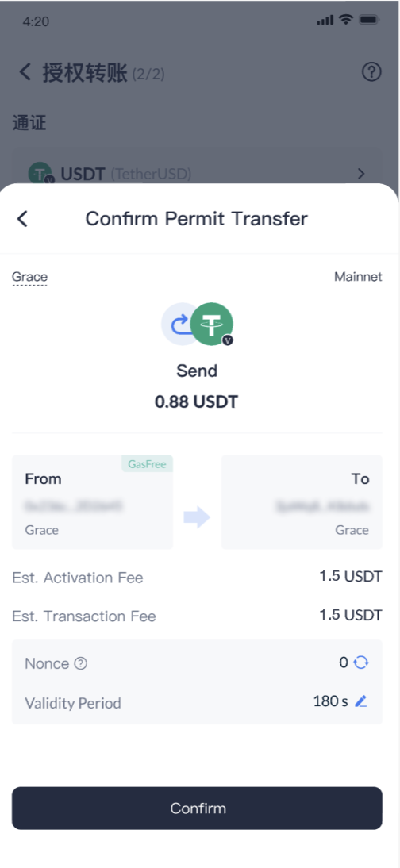Click the underlined Grace wallet name
400x868 pixels.
tap(30, 277)
